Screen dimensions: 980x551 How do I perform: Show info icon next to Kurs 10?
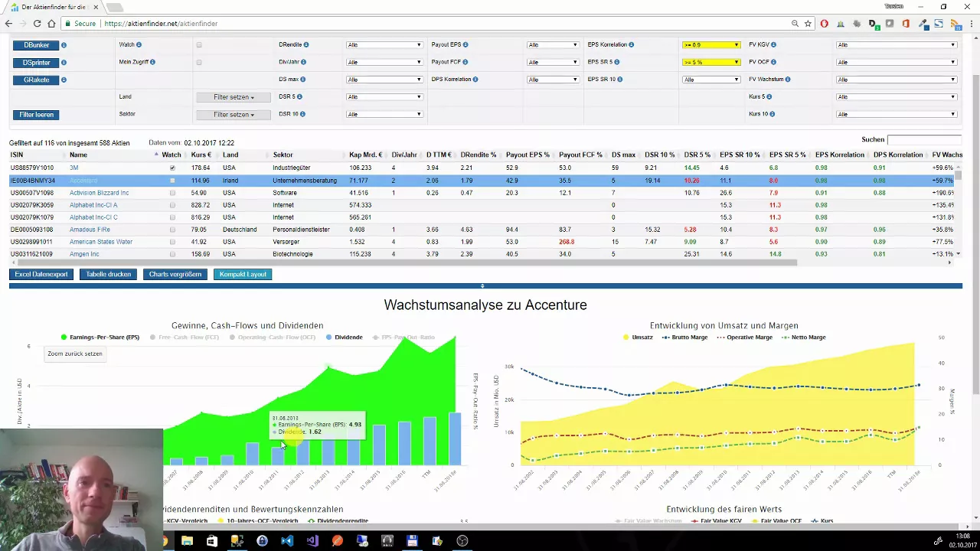[772, 114]
